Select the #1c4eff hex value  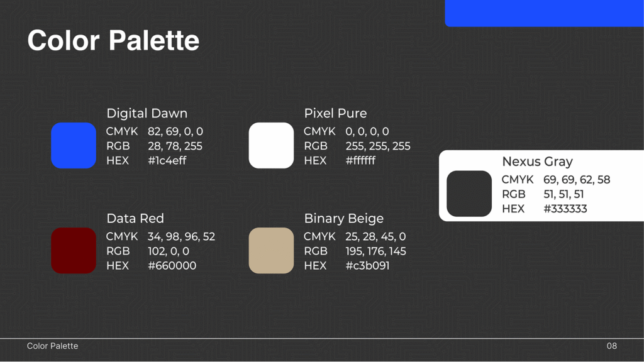(x=167, y=160)
